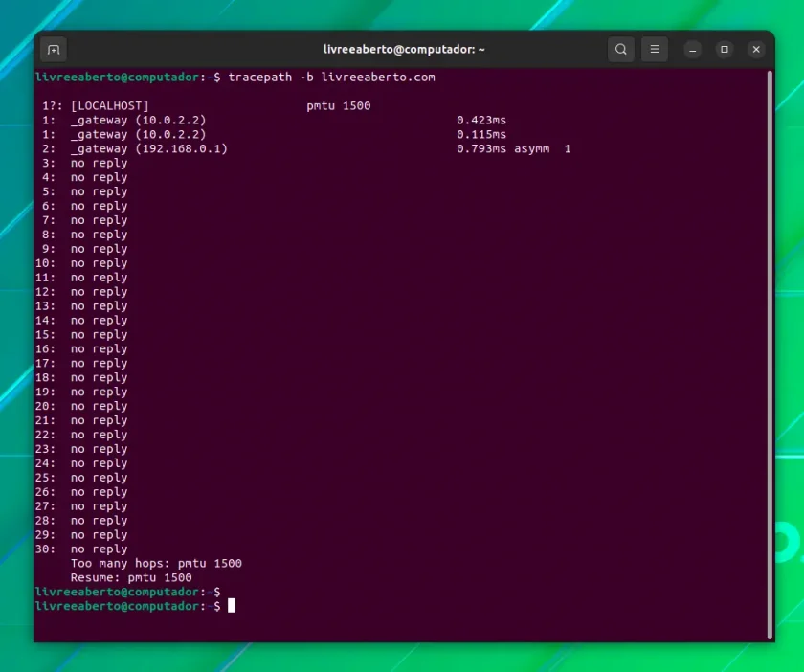Click the Too many hops message
804x672 pixels.
point(156,563)
